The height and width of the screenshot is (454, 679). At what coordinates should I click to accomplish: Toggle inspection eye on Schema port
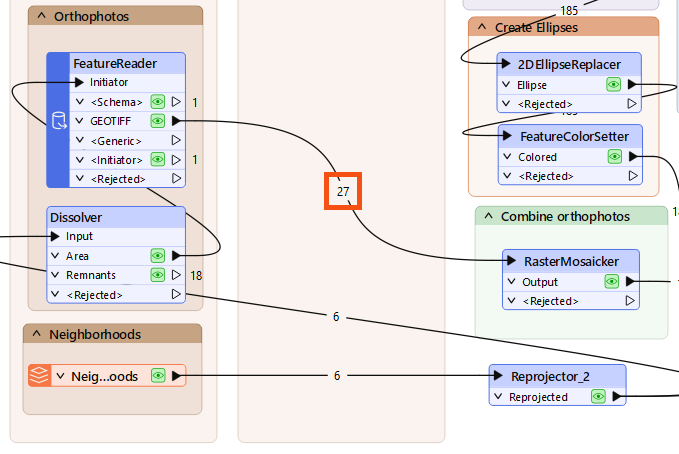[x=157, y=102]
